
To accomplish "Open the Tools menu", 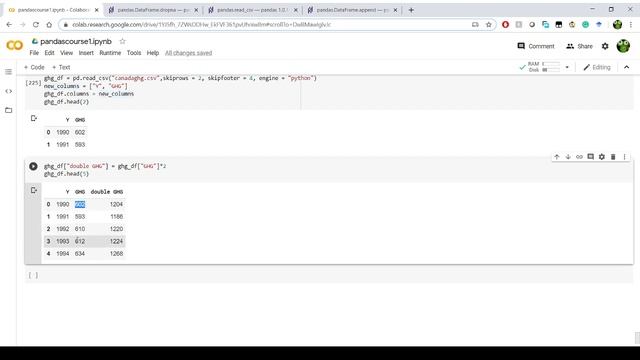I will point(134,53).
